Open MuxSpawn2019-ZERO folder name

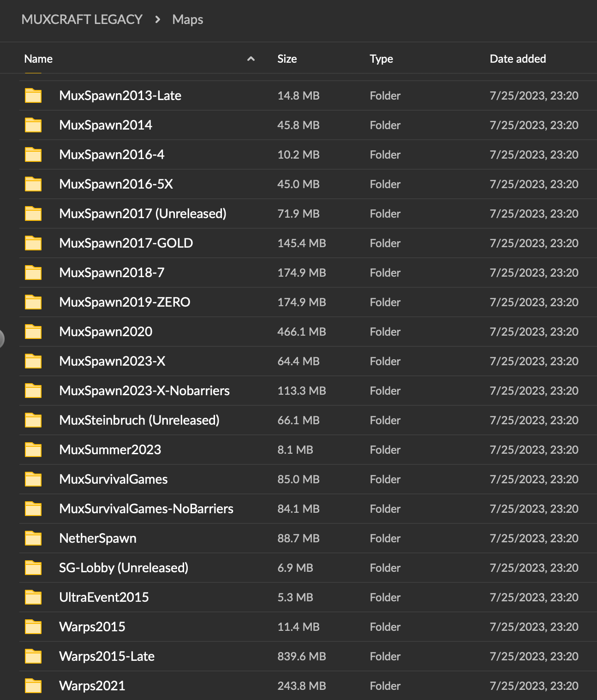point(125,302)
